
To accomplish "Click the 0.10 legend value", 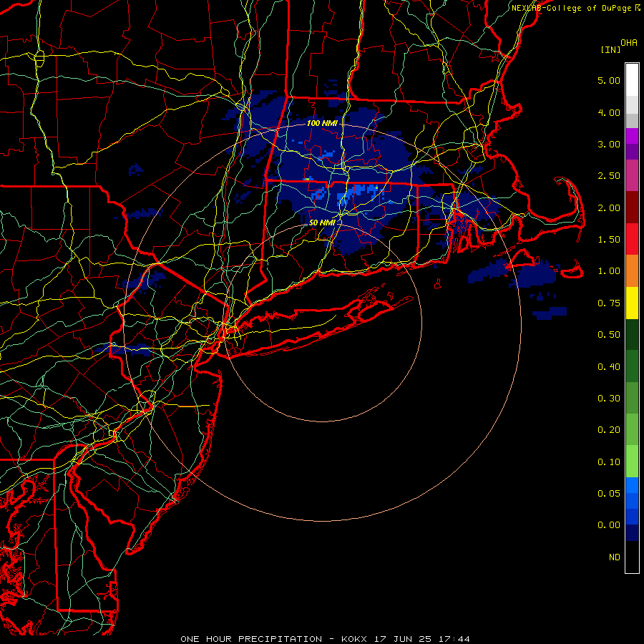I will point(609,462).
